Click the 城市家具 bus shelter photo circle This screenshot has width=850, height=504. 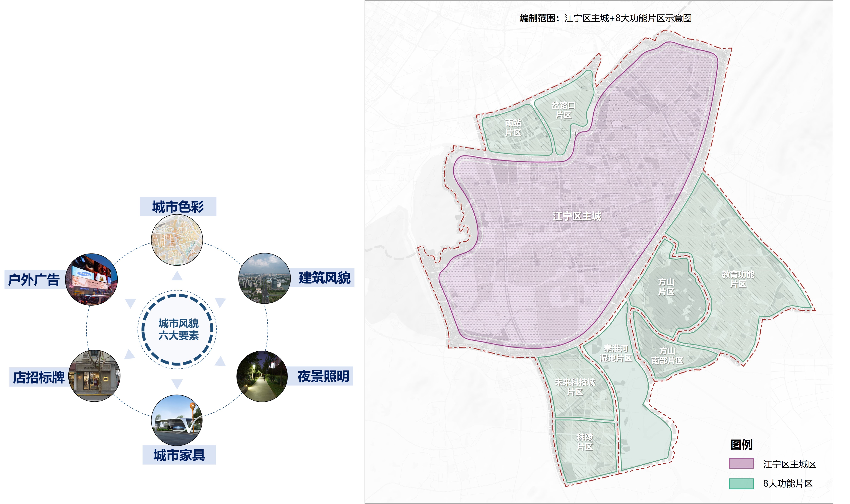(177, 420)
